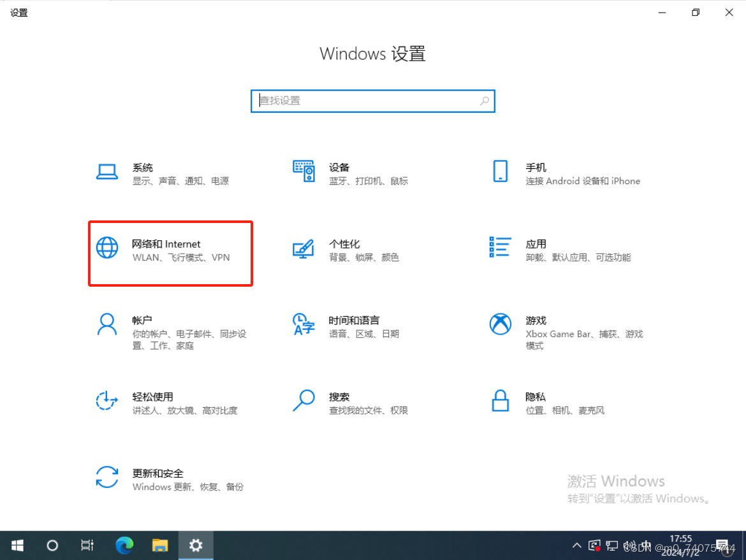Restore down the 设置 window
This screenshot has height=560, width=746.
[696, 12]
